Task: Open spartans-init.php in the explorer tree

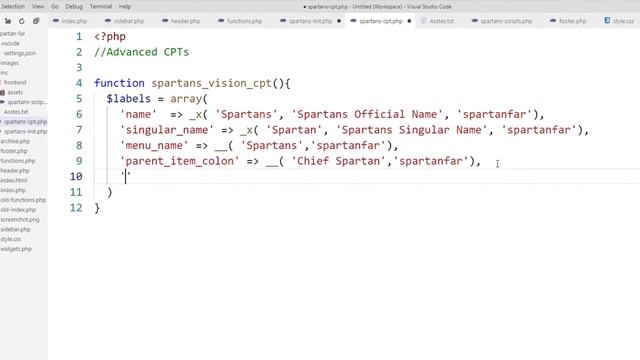Action: [x=25, y=131]
